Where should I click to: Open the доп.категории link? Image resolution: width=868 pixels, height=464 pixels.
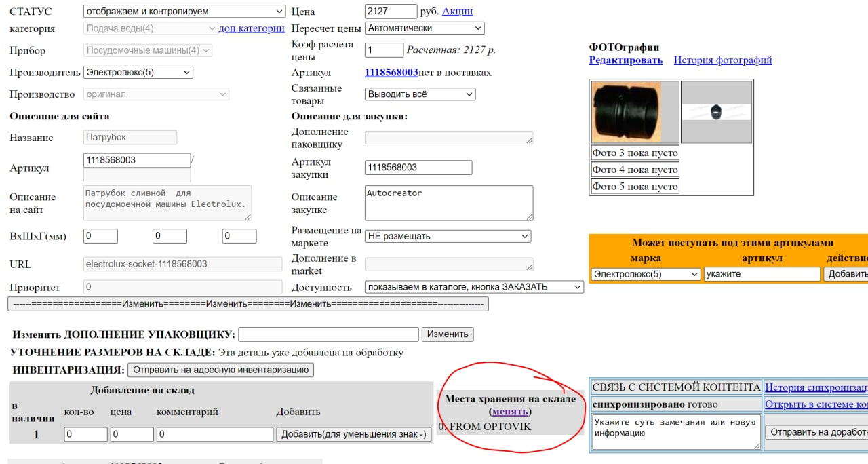click(x=251, y=28)
